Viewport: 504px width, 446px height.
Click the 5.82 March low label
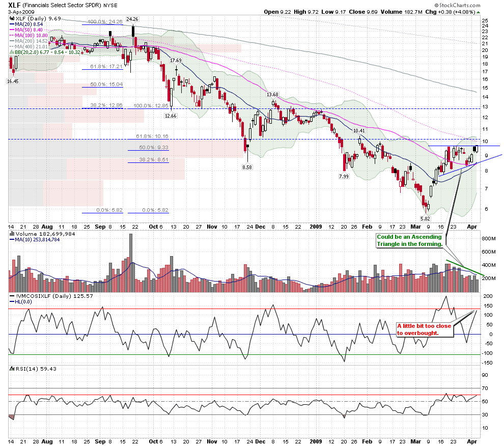pyautogui.click(x=425, y=218)
